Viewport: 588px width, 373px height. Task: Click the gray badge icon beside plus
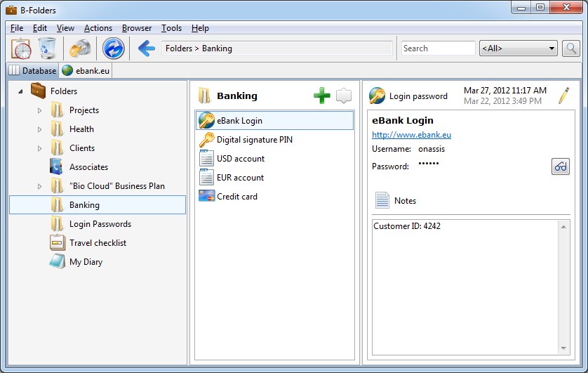(x=344, y=96)
